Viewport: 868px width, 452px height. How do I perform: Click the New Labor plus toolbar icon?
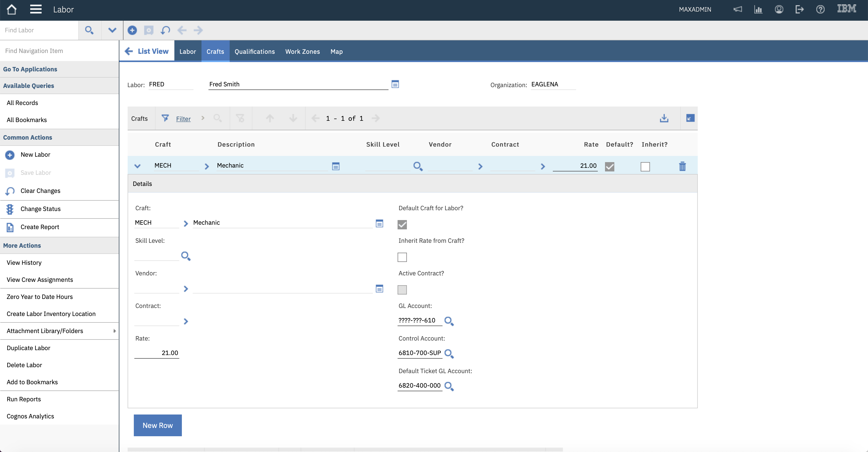point(132,30)
